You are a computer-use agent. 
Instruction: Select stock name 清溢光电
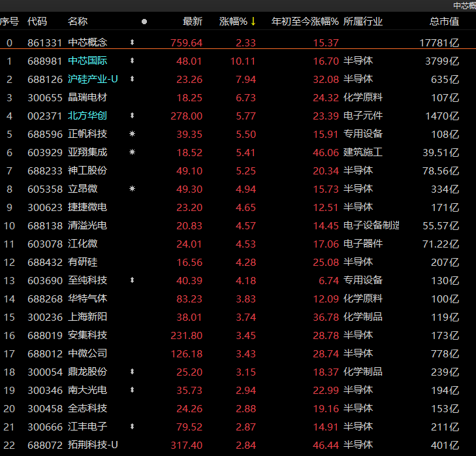pyautogui.click(x=87, y=225)
